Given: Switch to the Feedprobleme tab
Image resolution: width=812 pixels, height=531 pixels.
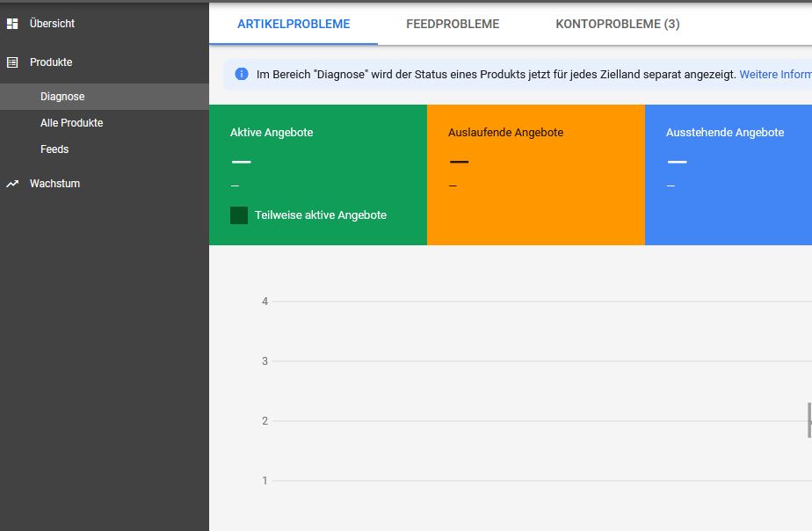Looking at the screenshot, I should pyautogui.click(x=453, y=24).
